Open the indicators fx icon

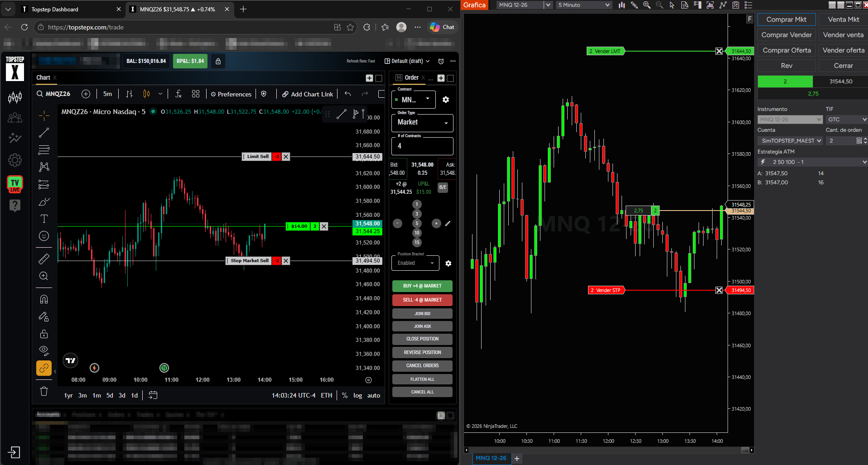pyautogui.click(x=178, y=94)
